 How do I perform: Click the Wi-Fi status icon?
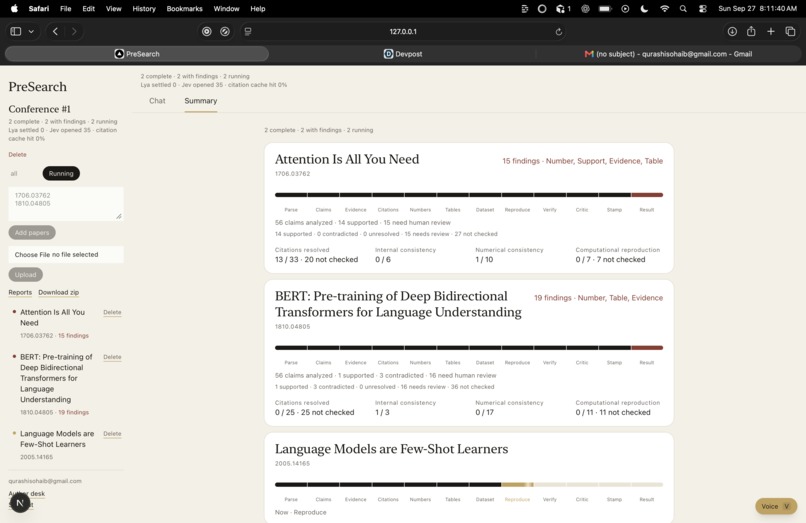[x=664, y=8]
